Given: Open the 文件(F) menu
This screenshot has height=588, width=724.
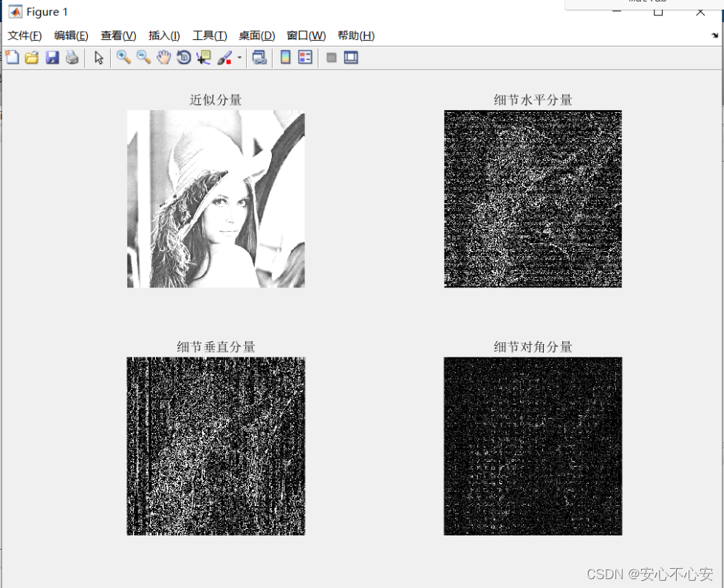Looking at the screenshot, I should pos(25,35).
